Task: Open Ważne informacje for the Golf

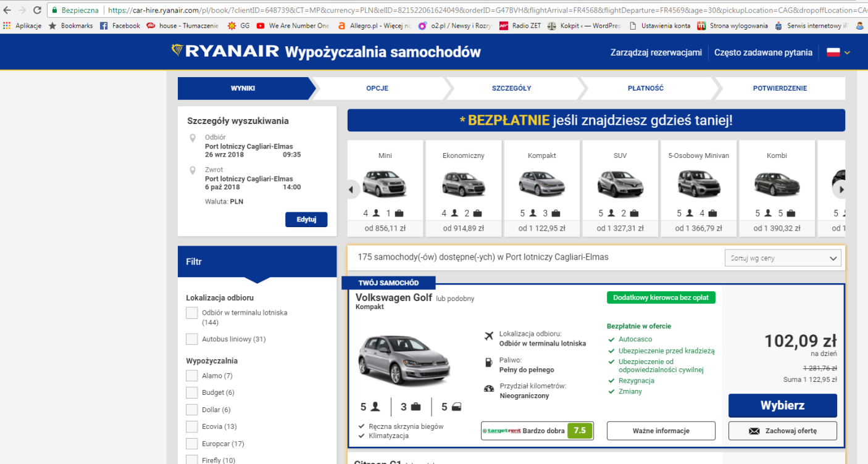Action: 661,431
